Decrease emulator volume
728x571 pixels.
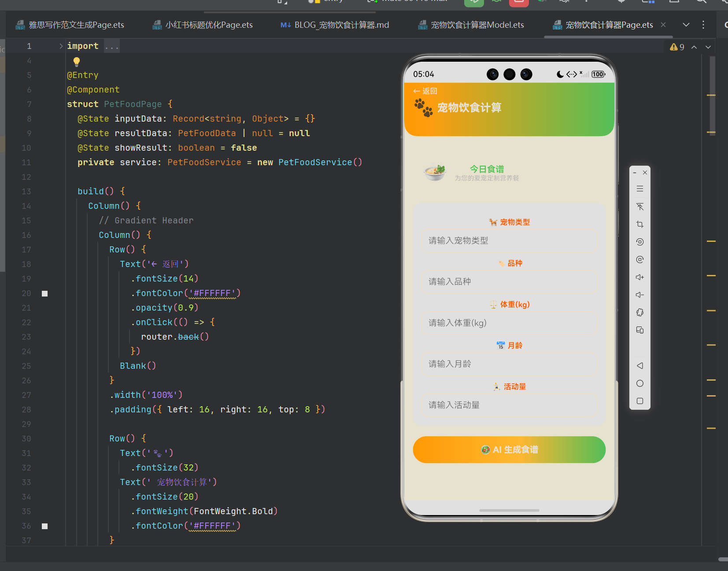[x=640, y=295]
